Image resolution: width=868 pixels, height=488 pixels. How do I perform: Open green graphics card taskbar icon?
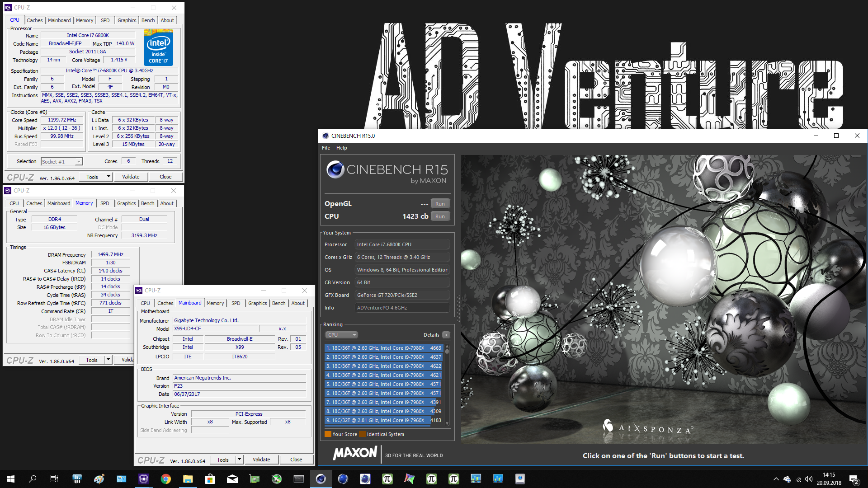[x=255, y=479]
